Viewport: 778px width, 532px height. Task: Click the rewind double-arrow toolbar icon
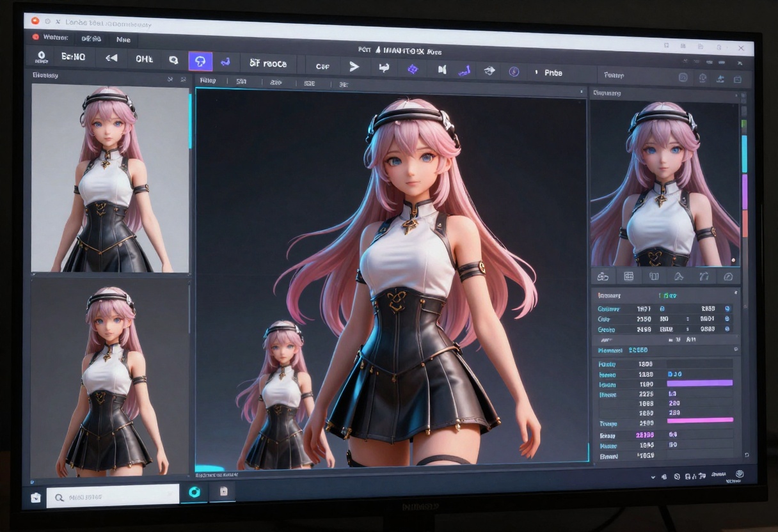click(x=111, y=58)
